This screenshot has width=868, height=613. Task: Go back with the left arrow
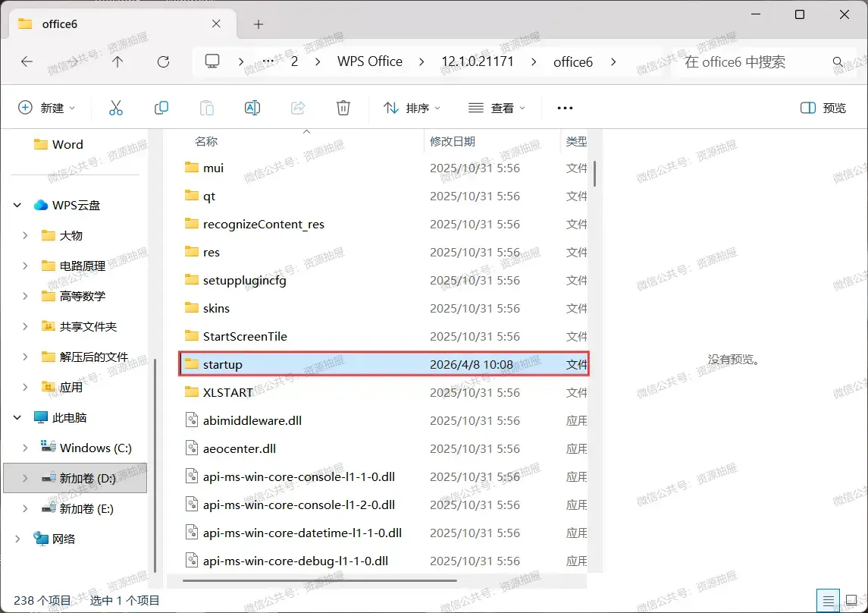pyautogui.click(x=27, y=61)
